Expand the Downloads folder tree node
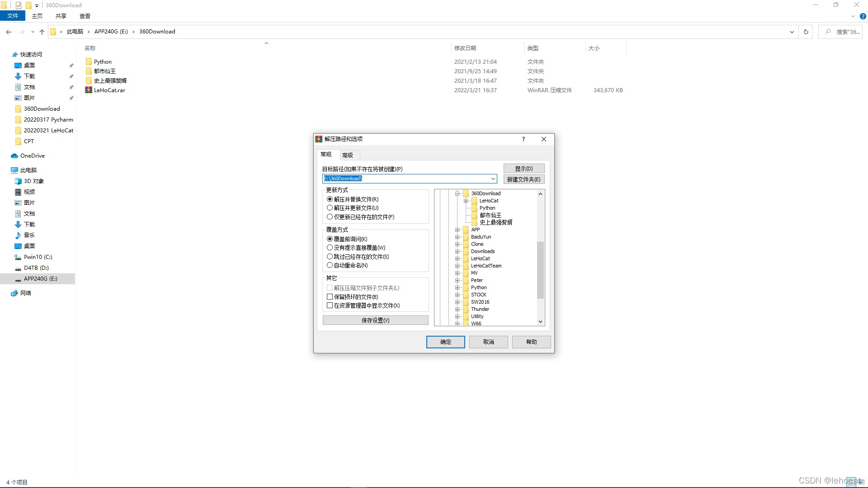The height and width of the screenshot is (488, 868). (x=457, y=251)
